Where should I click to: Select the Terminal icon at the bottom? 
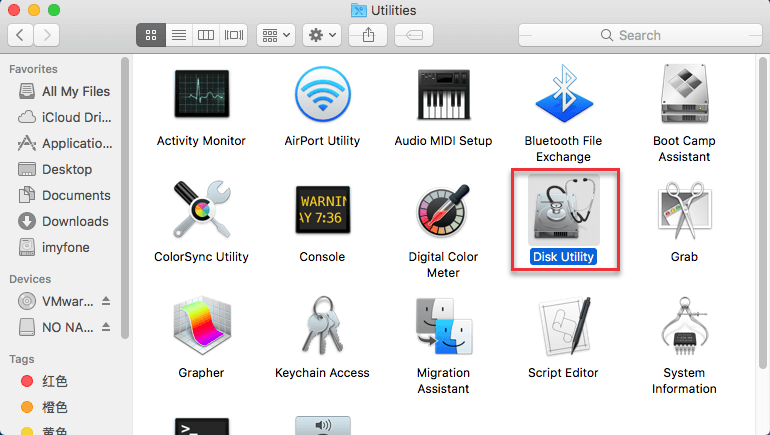tap(201, 426)
